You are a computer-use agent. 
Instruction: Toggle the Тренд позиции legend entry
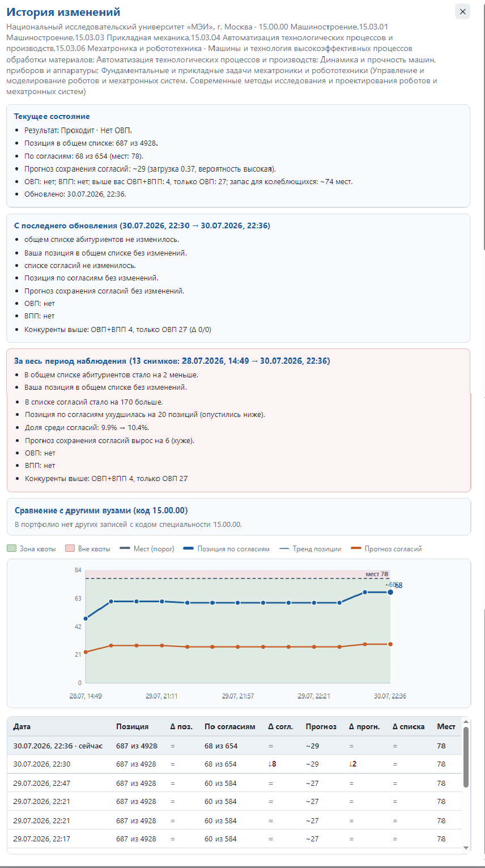[310, 548]
